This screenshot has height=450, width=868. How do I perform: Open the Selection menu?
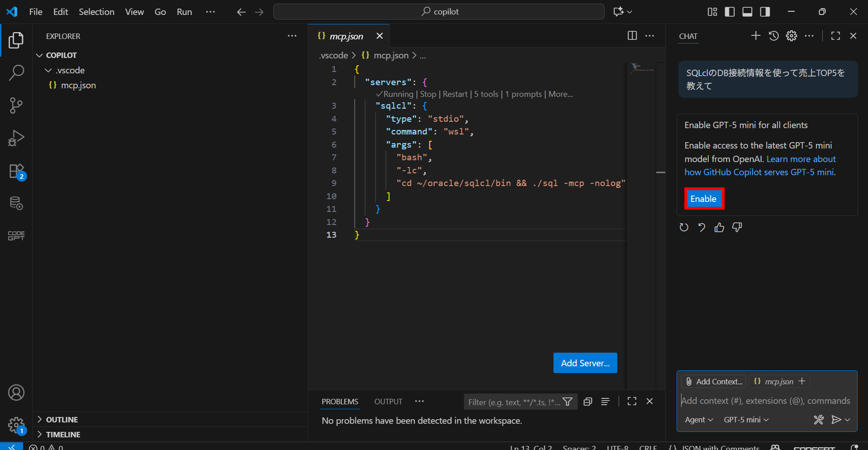tap(96, 12)
